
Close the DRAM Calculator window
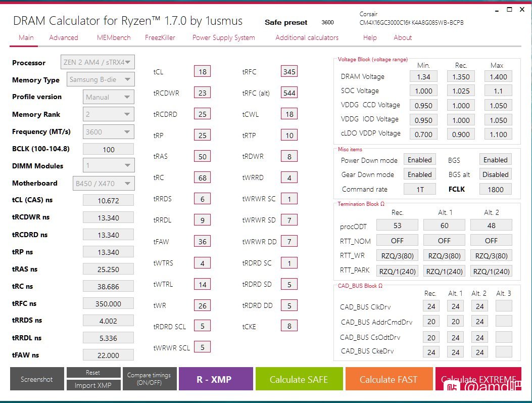pyautogui.click(x=522, y=10)
